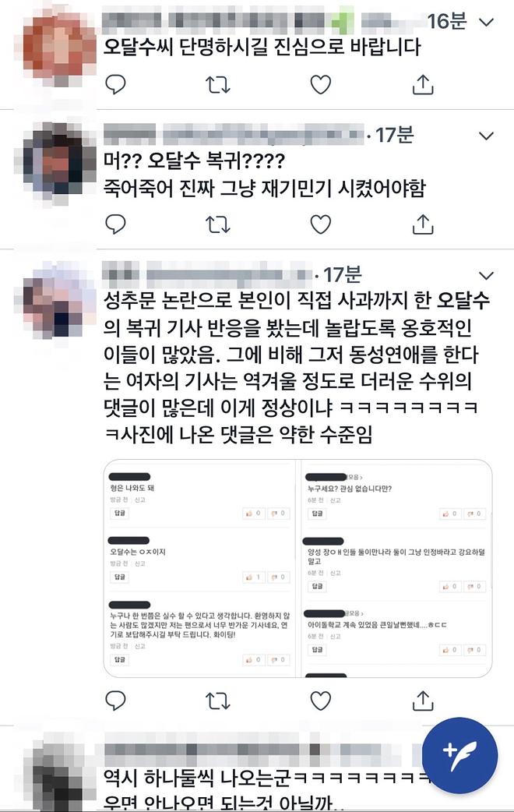Like the '오달수 복귀????' tweet
The height and width of the screenshot is (812, 514).
(x=320, y=224)
